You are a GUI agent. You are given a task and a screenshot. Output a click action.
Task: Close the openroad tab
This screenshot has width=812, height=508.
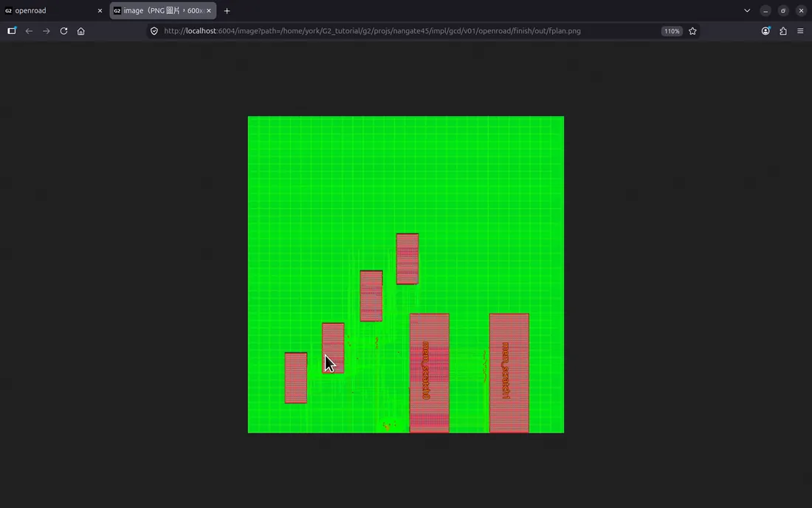click(100, 10)
